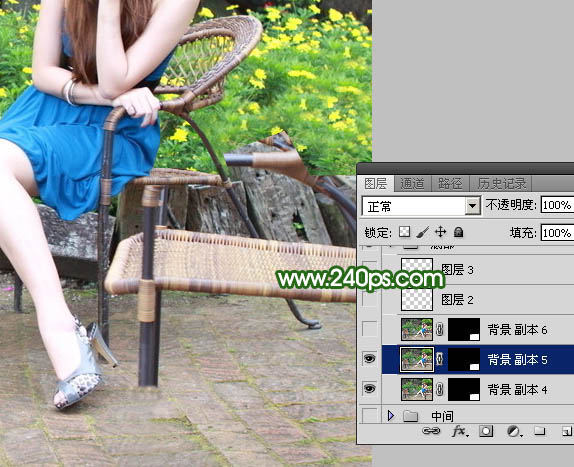Switch to the 通道 tab
The width and height of the screenshot is (574, 467).
tap(412, 183)
